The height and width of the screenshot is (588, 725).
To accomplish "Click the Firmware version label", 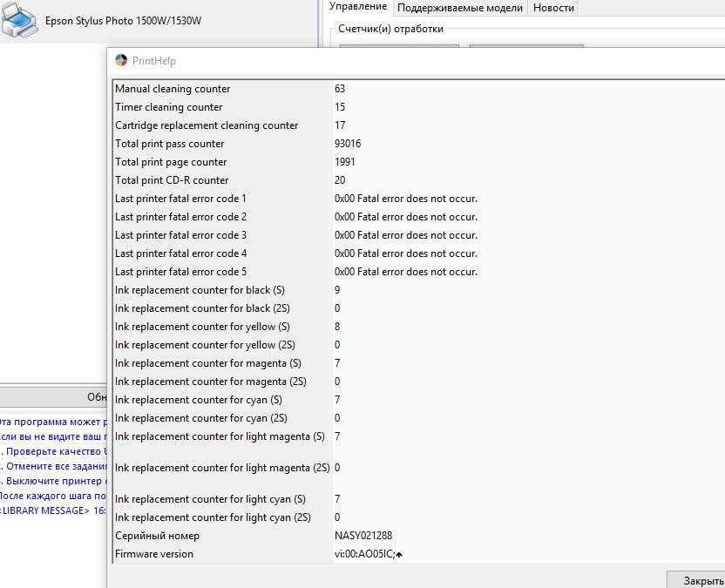I will point(154,554).
